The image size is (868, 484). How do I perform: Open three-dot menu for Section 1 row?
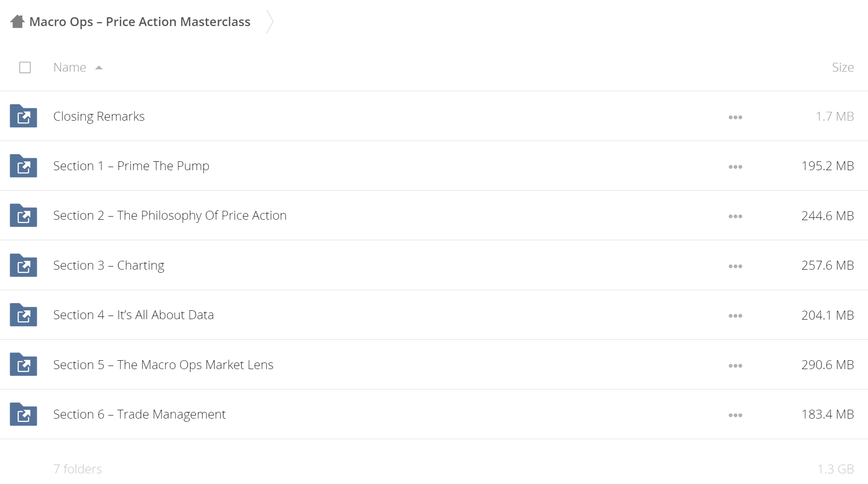(735, 167)
